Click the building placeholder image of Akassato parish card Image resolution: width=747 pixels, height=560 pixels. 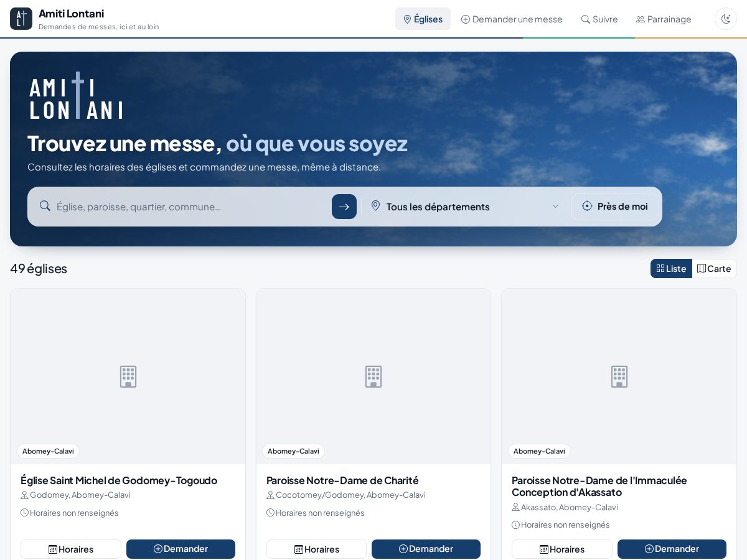pyautogui.click(x=619, y=376)
